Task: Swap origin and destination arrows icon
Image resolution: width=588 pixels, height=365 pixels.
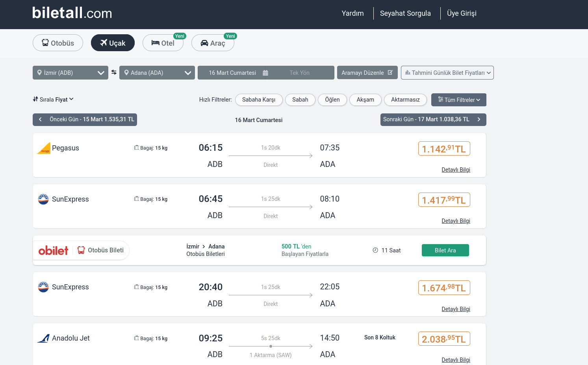Action: pyautogui.click(x=114, y=72)
